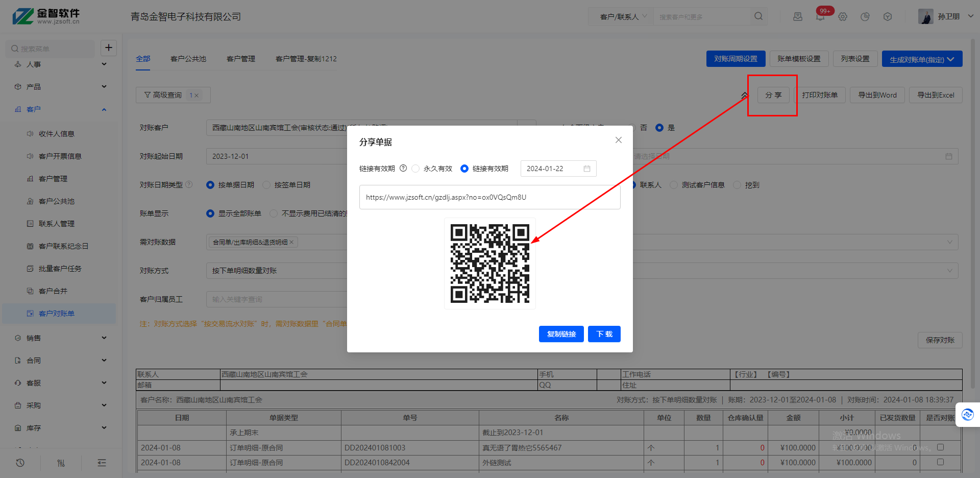The height and width of the screenshot is (478, 980).
Task: Click the 导出到Excel button
Action: [936, 95]
